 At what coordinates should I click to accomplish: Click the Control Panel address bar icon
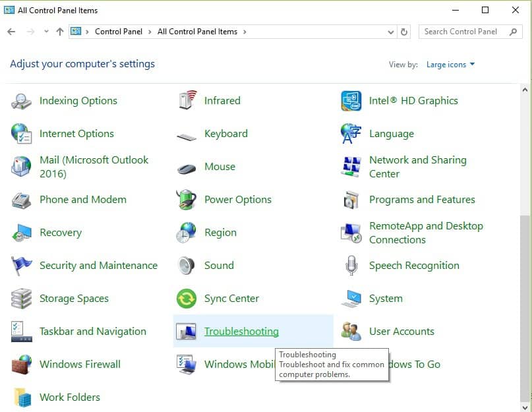76,32
